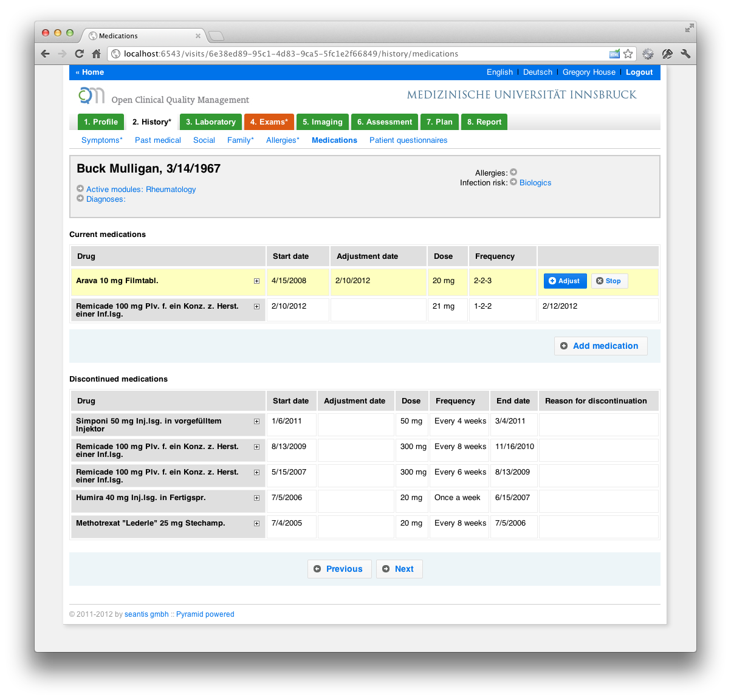Click the browser back arrow
The width and height of the screenshot is (731, 700).
(x=46, y=53)
